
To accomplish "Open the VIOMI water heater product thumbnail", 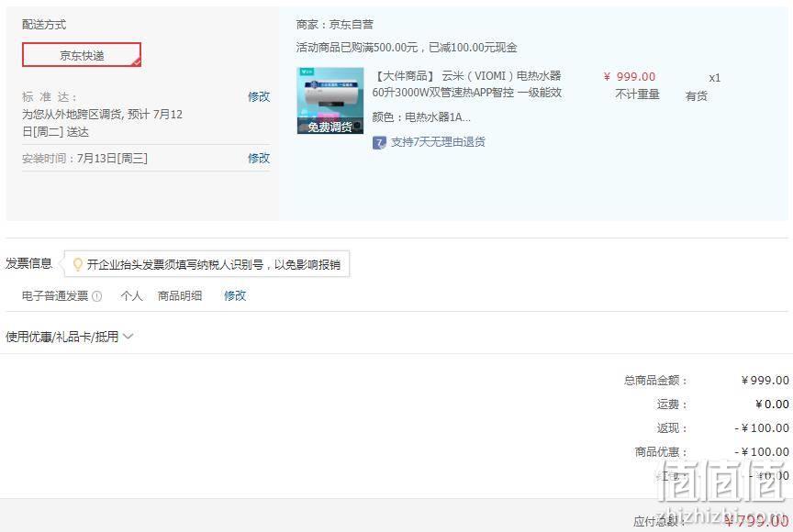I will 330,101.
